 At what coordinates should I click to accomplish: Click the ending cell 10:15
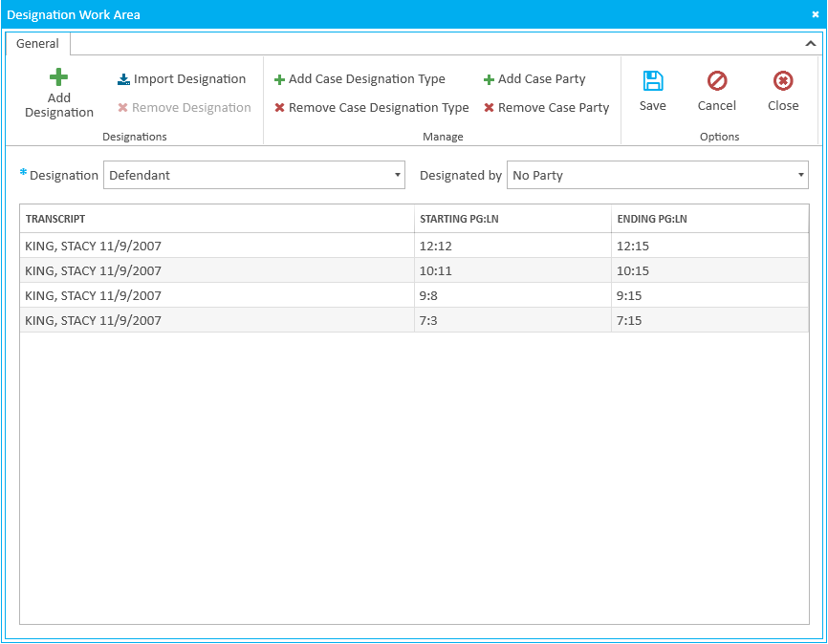(709, 270)
